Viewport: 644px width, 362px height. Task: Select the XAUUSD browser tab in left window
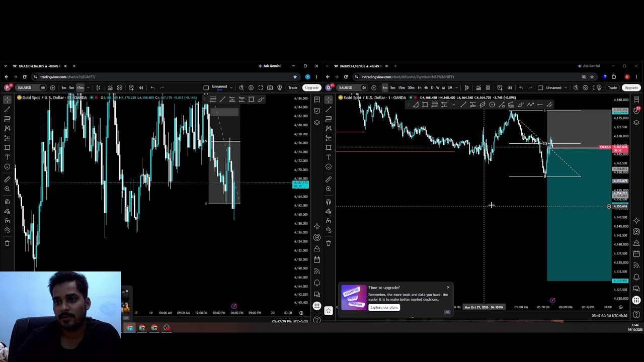coord(39,66)
